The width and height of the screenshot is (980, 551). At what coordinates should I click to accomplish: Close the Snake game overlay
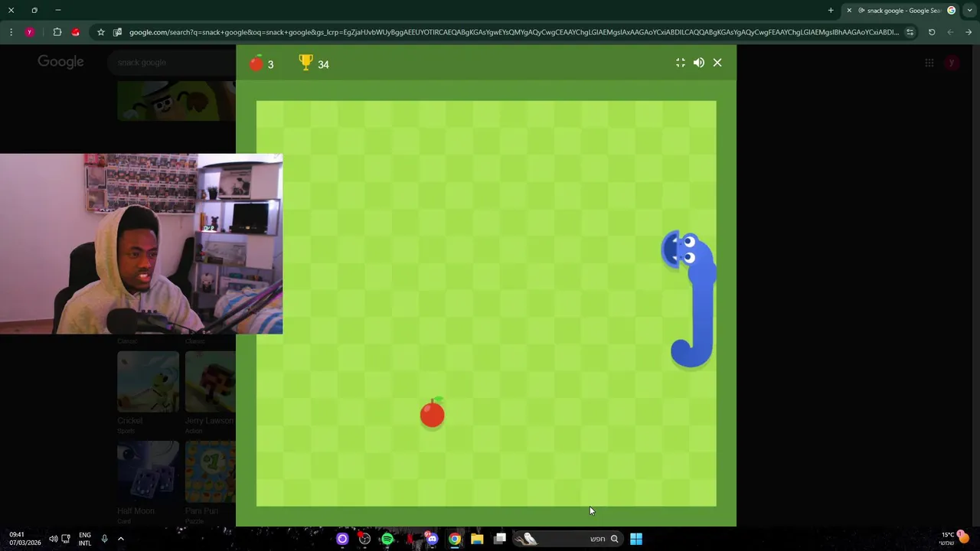(x=717, y=63)
